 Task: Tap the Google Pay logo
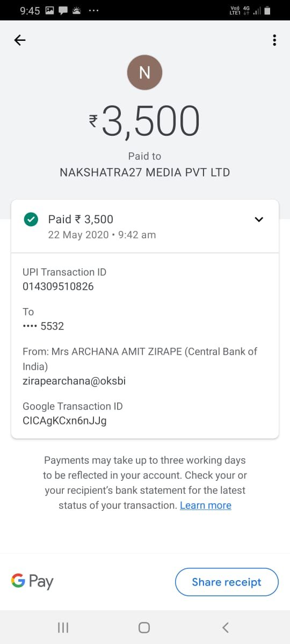tap(32, 582)
